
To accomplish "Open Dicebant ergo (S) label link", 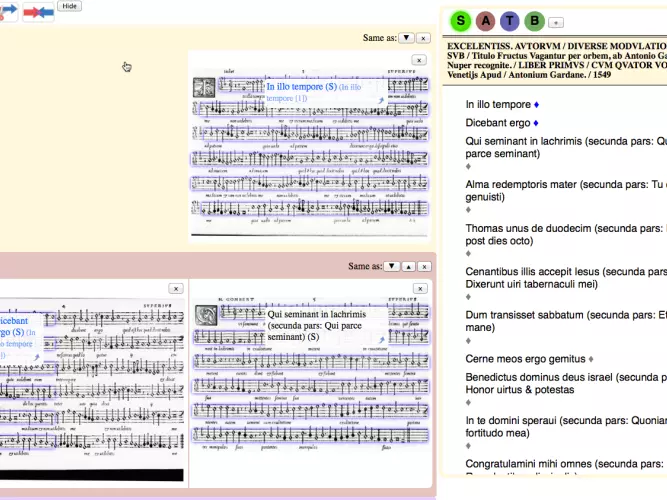I will [x=13, y=326].
